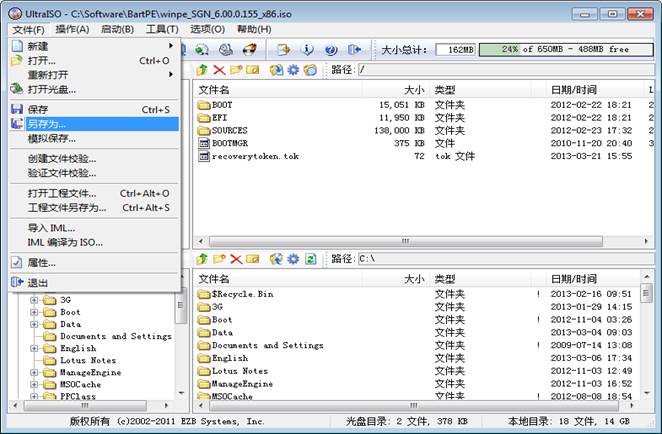Image resolution: width=662 pixels, height=434 pixels.
Task: Click the exit door icon in the main toolbar
Action: 355,49
